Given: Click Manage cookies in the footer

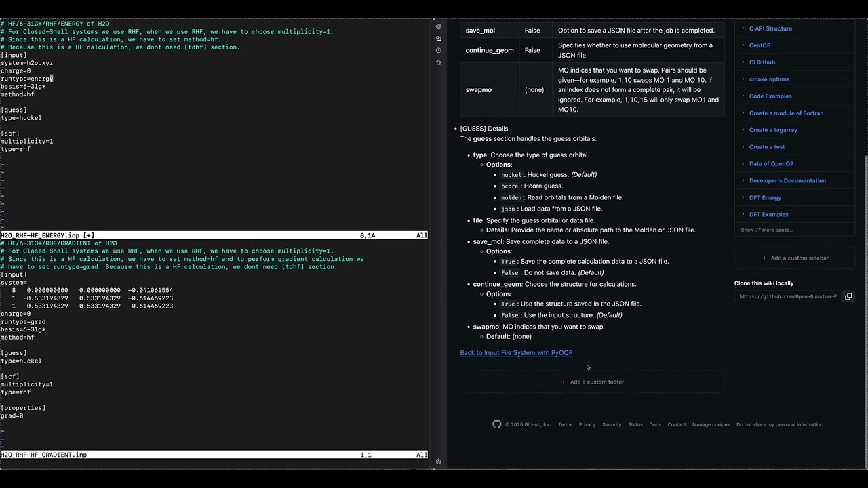Looking at the screenshot, I should coord(711,425).
